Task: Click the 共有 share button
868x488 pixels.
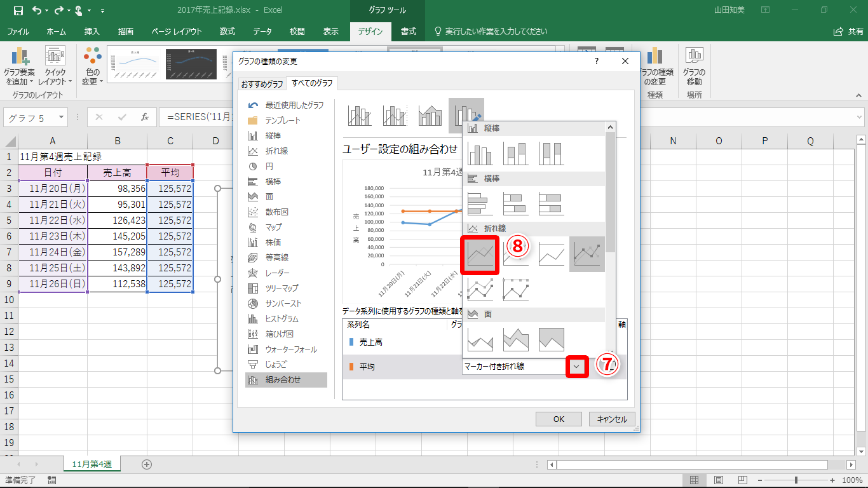Action: coord(848,31)
